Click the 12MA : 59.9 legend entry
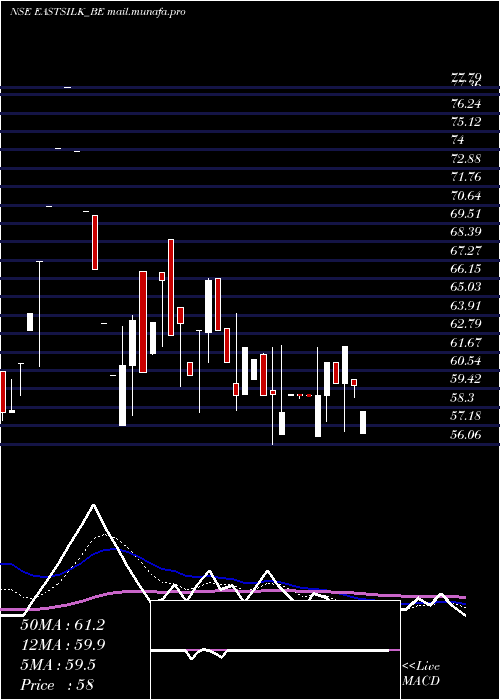This screenshot has width=500, height=700. click(62, 645)
